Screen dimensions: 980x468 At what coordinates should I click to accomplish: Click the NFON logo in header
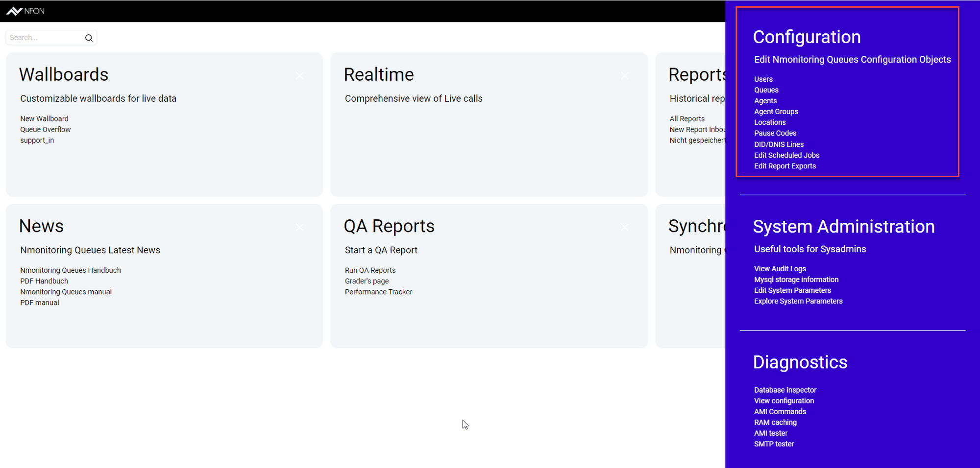(25, 11)
